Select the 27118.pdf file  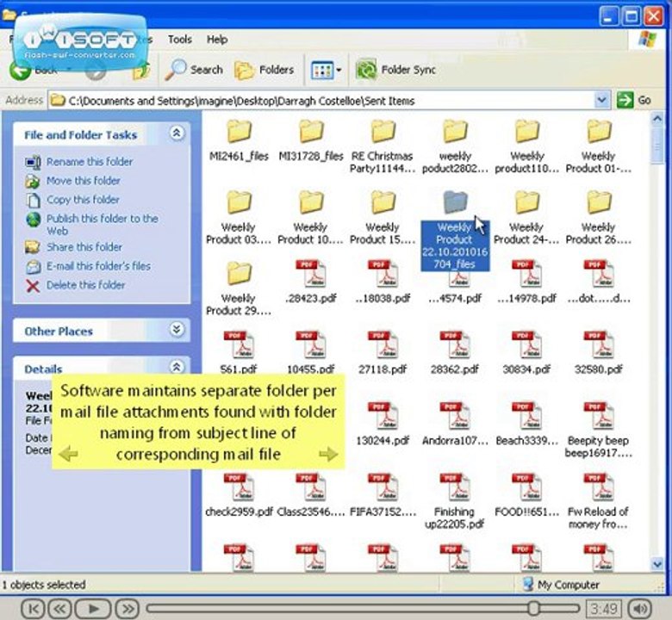point(383,353)
